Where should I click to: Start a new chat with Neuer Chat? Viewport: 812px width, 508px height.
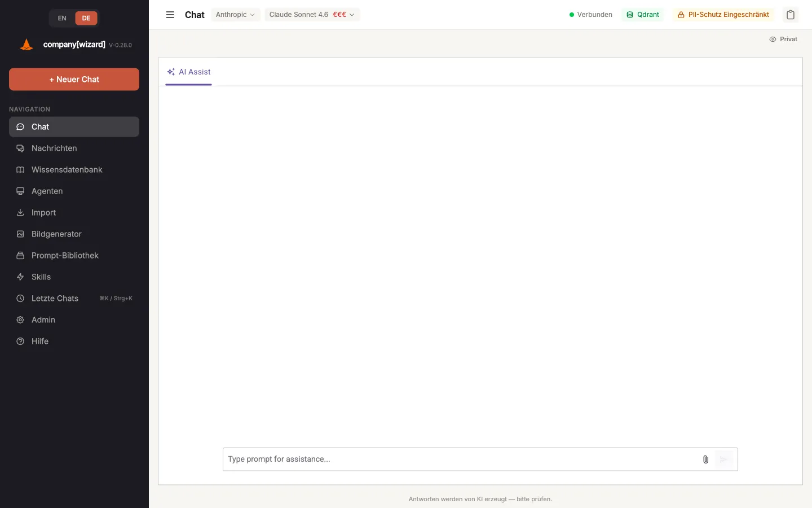[x=74, y=80]
